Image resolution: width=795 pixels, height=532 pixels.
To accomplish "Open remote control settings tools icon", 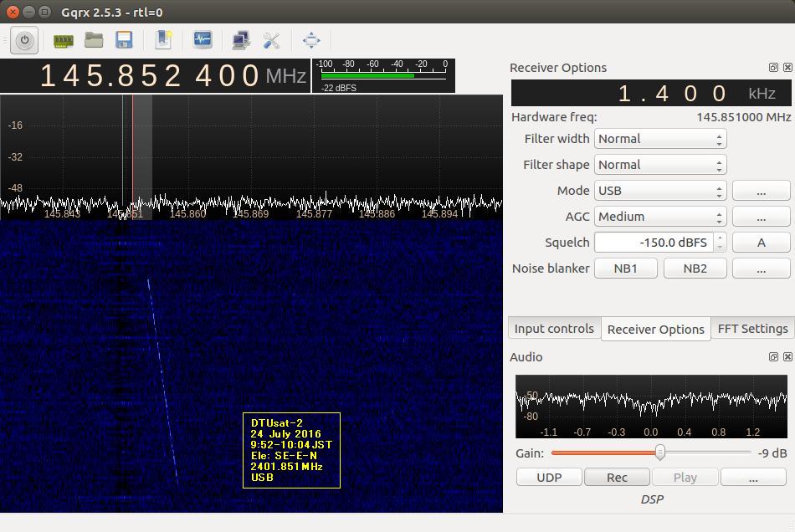I will [272, 40].
